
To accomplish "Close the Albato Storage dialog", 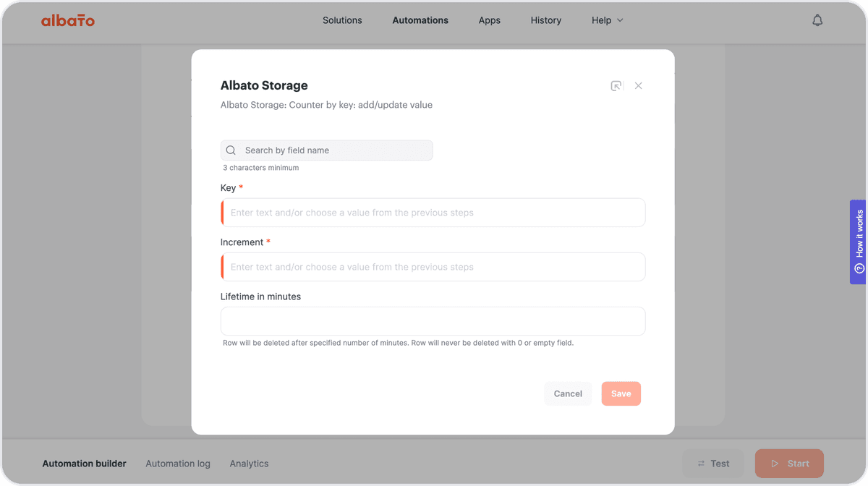I will click(x=639, y=85).
